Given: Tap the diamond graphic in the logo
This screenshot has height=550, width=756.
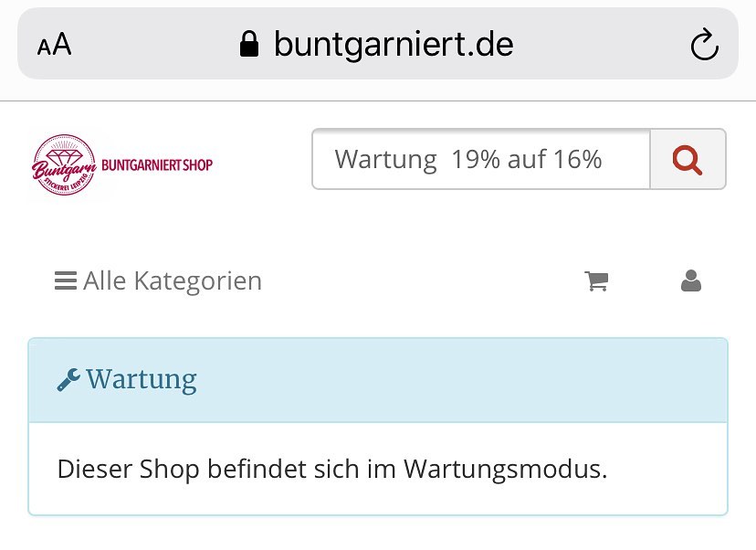Looking at the screenshot, I should click(64, 150).
